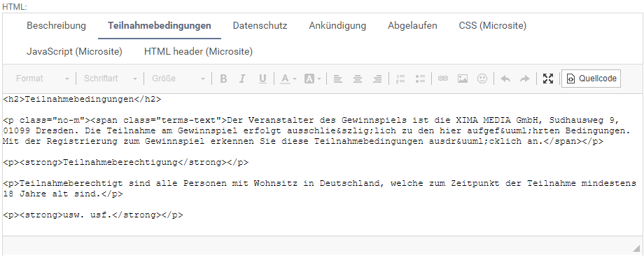Open the Größe size dropdown
This screenshot has width=644, height=256.
[178, 79]
